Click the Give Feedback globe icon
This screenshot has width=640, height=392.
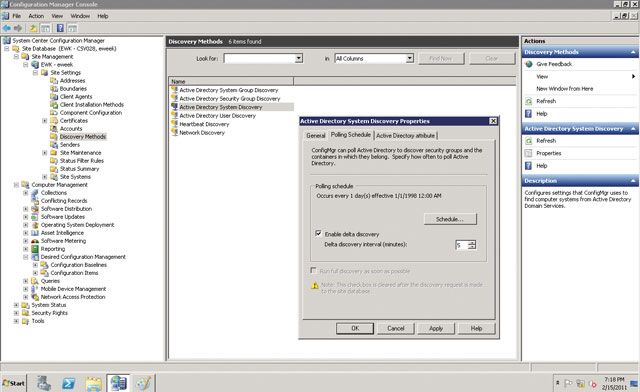tap(529, 64)
